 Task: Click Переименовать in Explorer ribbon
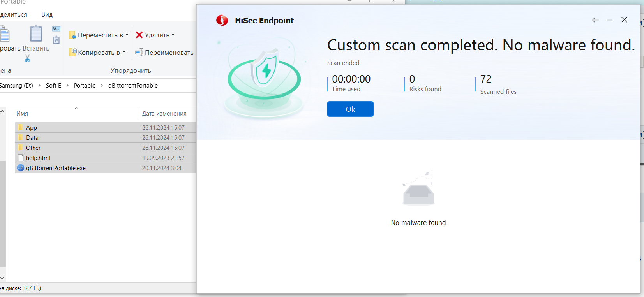tap(164, 52)
